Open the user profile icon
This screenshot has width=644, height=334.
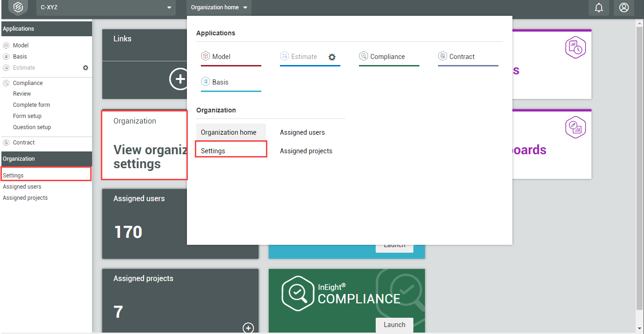coord(624,7)
